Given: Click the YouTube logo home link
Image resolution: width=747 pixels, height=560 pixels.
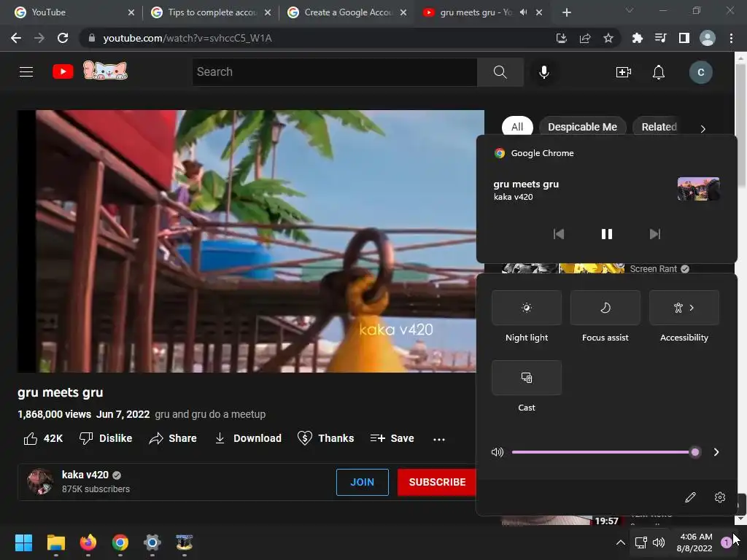Looking at the screenshot, I should click(63, 72).
